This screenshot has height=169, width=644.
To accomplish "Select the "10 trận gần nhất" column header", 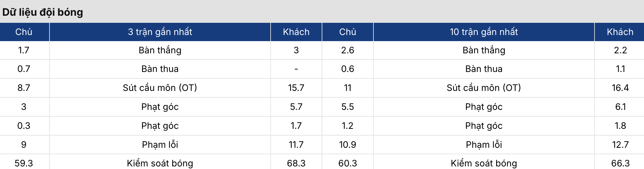I will point(484,32).
